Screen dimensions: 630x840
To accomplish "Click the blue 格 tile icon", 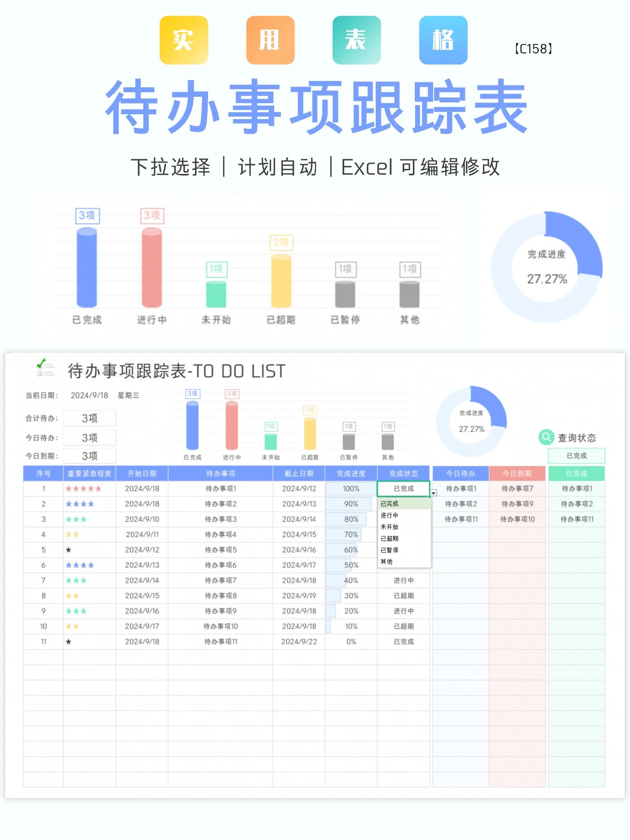I will click(x=443, y=40).
